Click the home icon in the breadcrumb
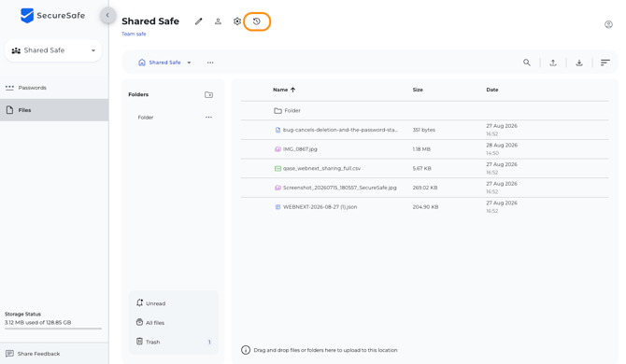 pyautogui.click(x=142, y=63)
